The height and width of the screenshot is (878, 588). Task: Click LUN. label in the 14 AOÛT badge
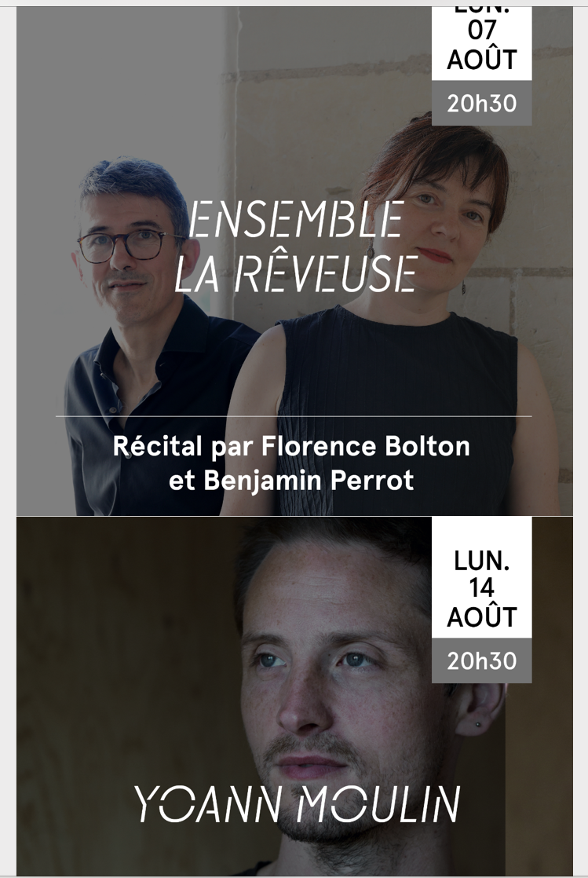click(x=481, y=561)
